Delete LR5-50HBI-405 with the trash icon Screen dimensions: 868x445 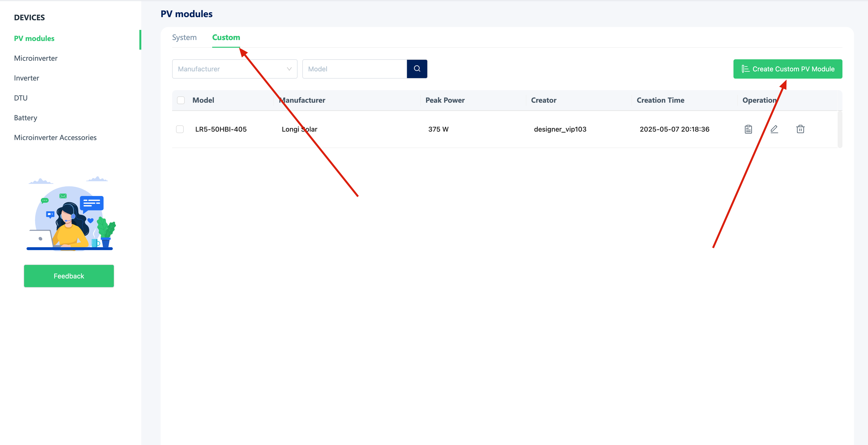[800, 129]
